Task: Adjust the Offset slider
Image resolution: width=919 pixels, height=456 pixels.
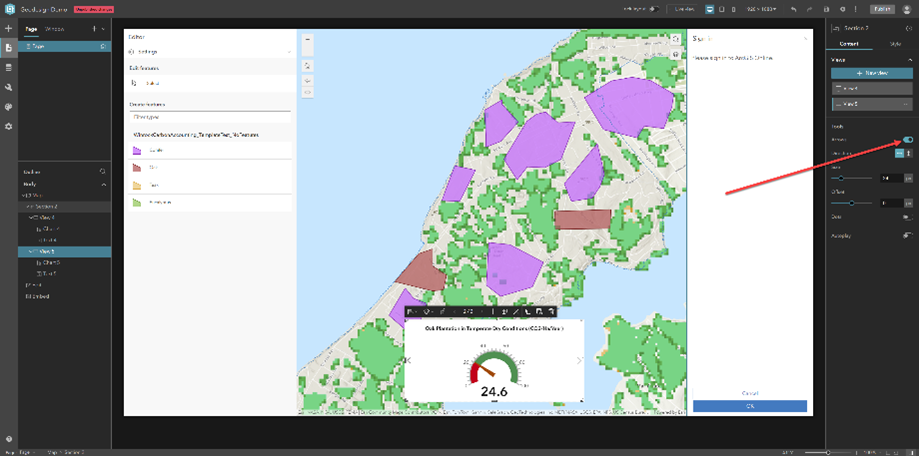Action: click(852, 203)
